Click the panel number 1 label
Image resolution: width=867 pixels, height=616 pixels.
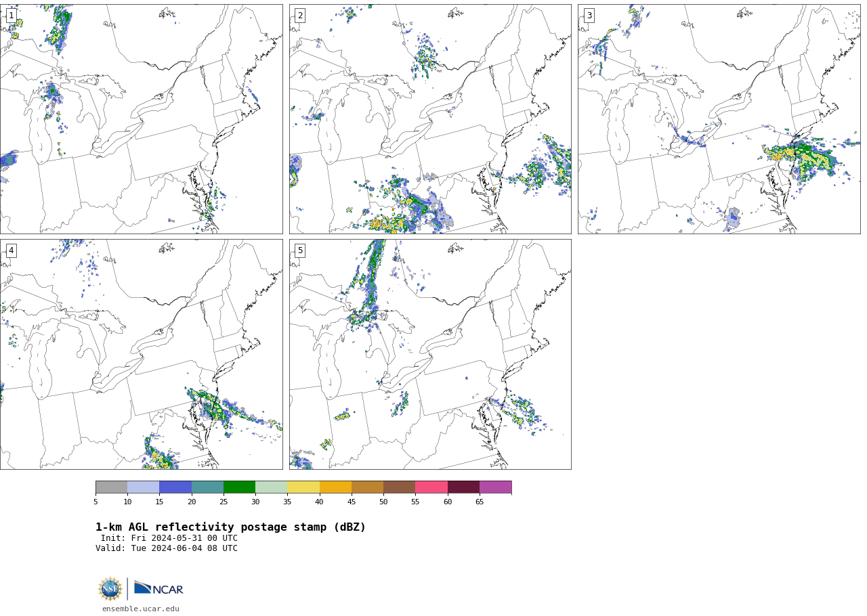(x=11, y=16)
